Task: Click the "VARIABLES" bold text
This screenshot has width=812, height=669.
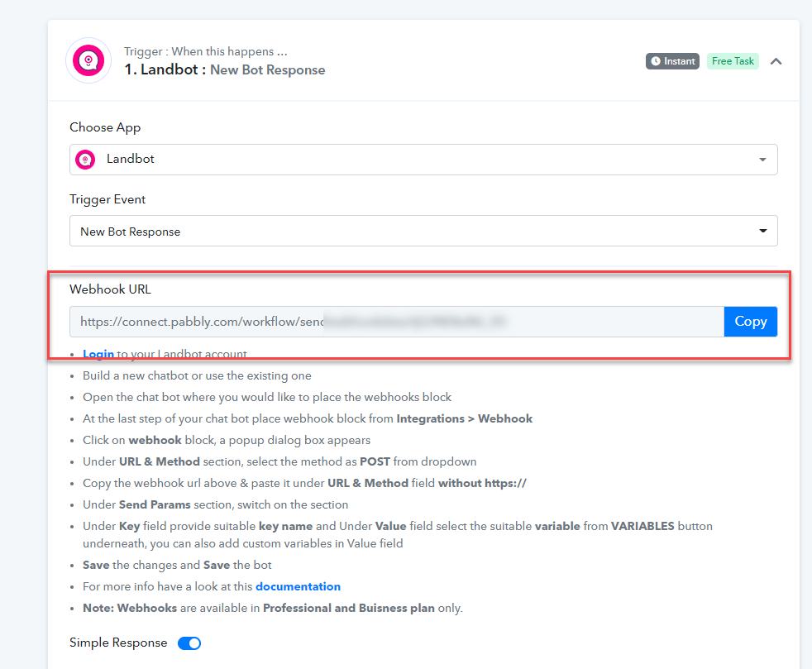Action: (642, 527)
